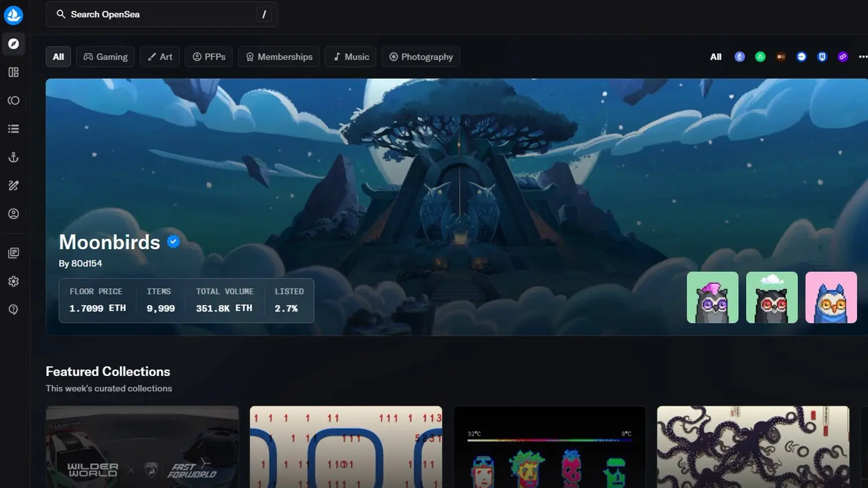Open the Discover compass icon in the sidebar
This screenshot has height=488, width=868.
(13, 44)
